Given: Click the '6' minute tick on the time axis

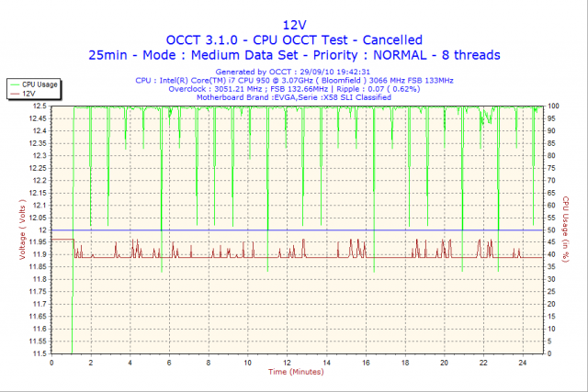Looking at the screenshot, I should click(x=169, y=363).
